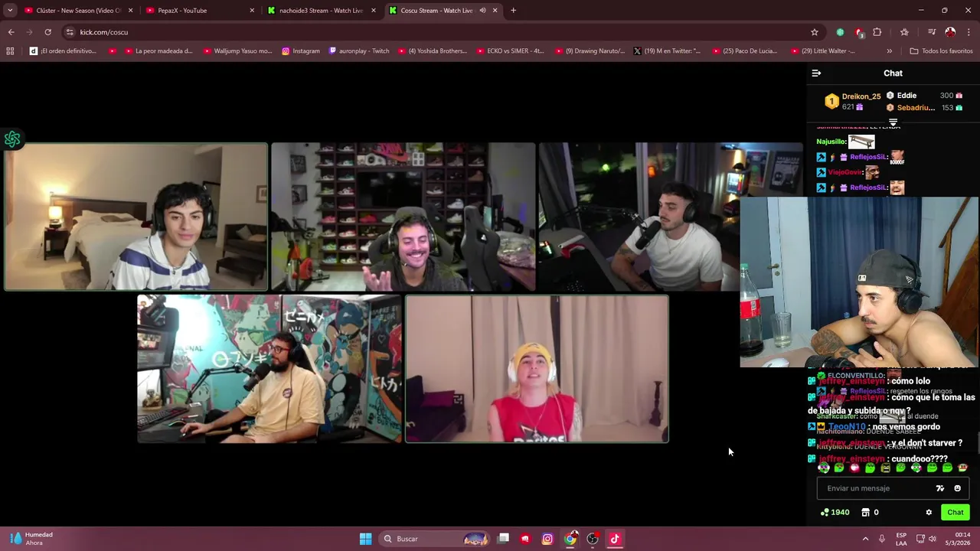
Task: Open the tab search dropdown arrow
Action: coord(10,11)
